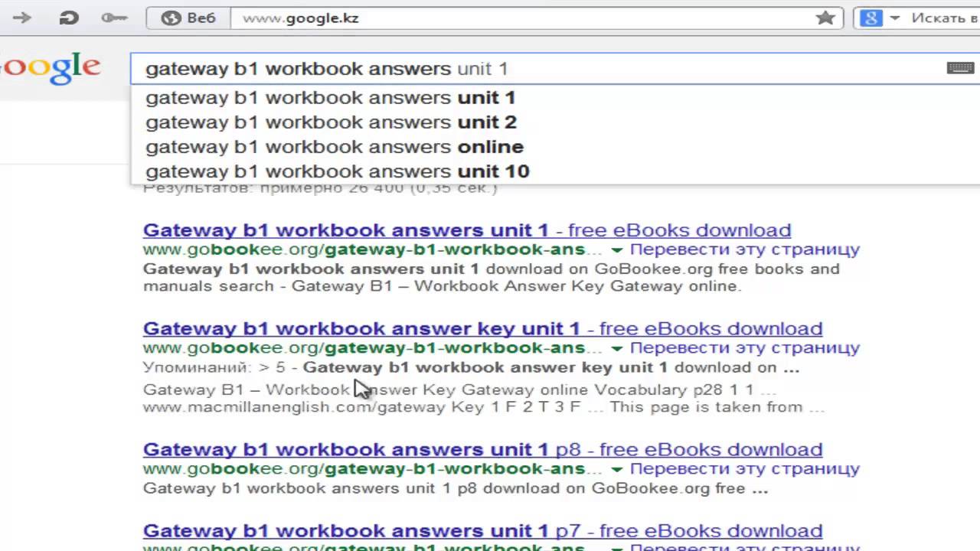Screen dimensions: 980x551
Task: Open the result titled unit 1 p8
Action: (482, 449)
